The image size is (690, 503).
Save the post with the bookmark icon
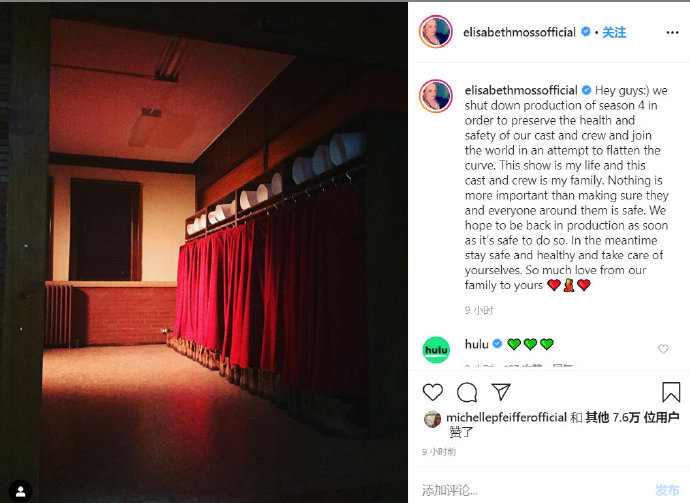671,392
